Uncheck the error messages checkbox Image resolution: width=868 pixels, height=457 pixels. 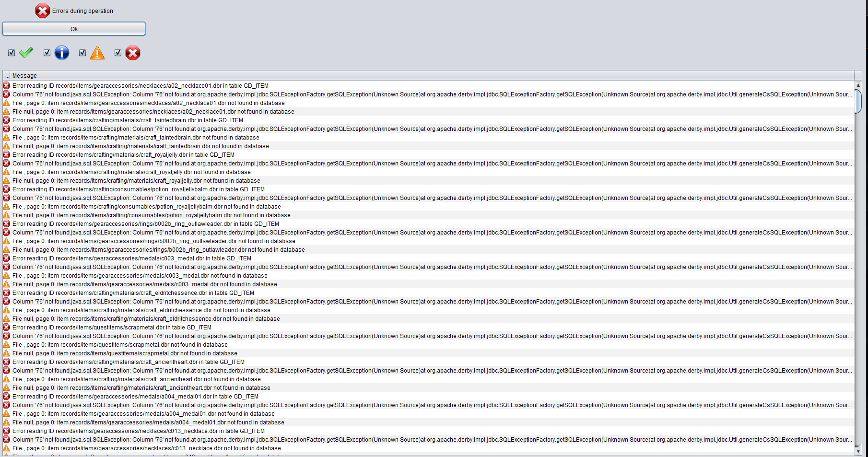pos(118,53)
